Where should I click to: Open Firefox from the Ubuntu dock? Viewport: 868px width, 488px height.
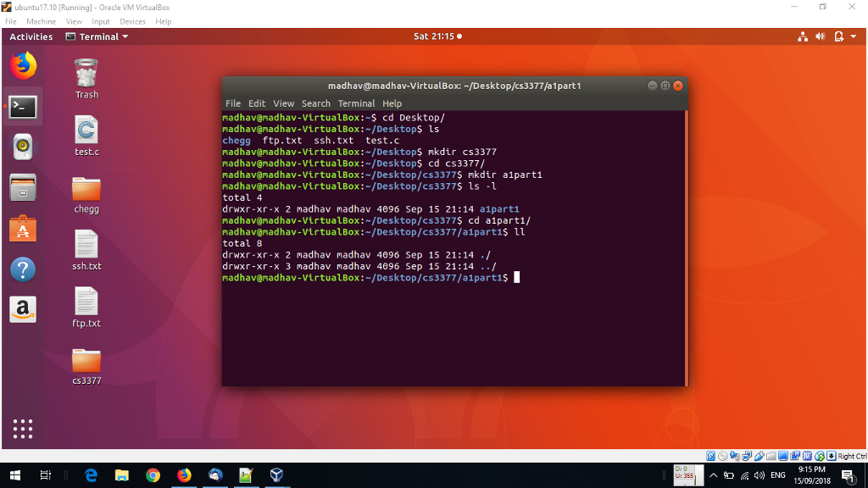tap(23, 65)
